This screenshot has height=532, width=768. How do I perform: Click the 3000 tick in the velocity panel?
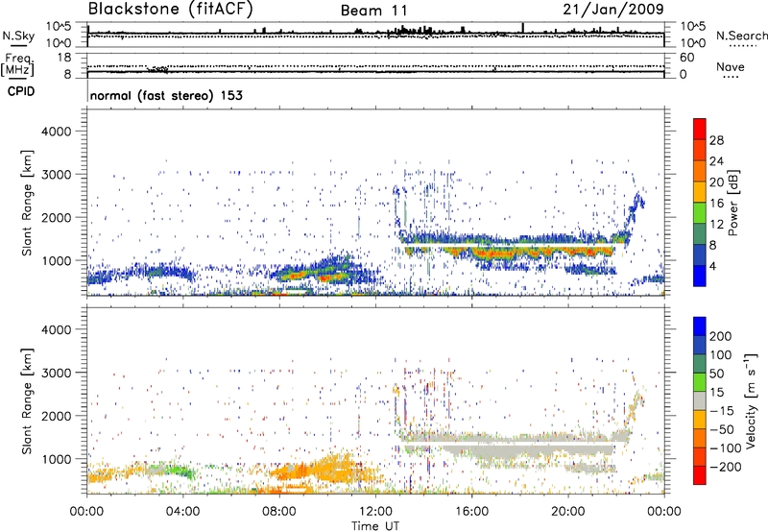[x=56, y=373]
